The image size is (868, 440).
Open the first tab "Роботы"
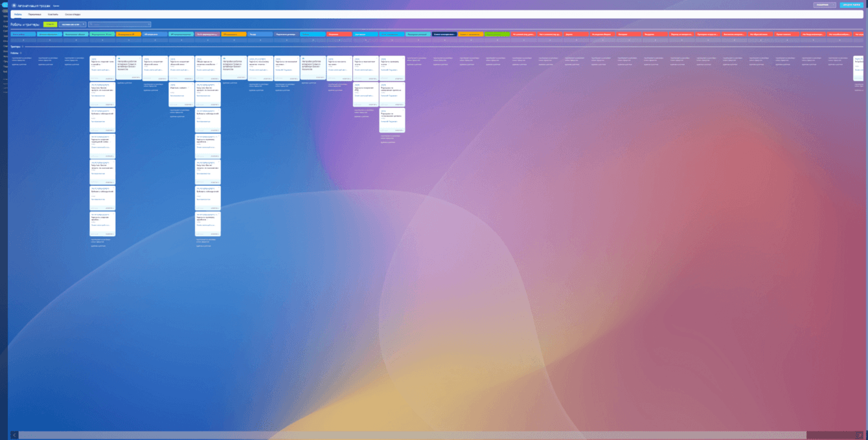click(17, 14)
